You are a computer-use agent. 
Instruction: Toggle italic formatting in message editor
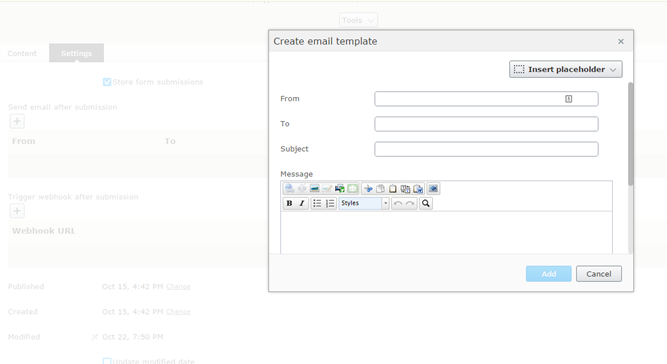pyautogui.click(x=302, y=203)
